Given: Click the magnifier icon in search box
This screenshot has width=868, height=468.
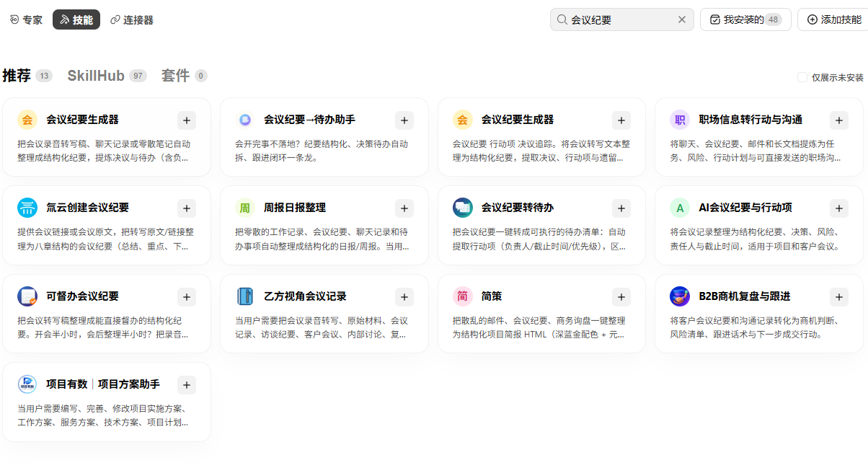Looking at the screenshot, I should coord(562,19).
